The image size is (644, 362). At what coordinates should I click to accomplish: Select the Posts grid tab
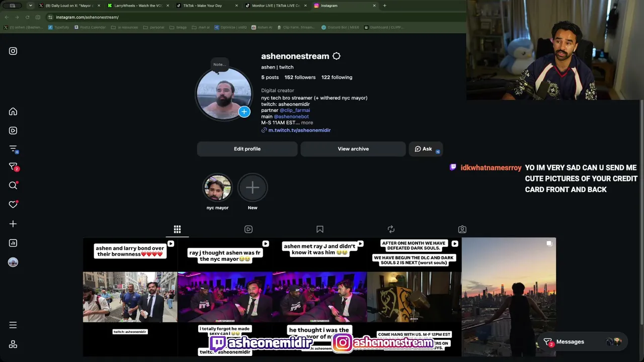pos(177,229)
